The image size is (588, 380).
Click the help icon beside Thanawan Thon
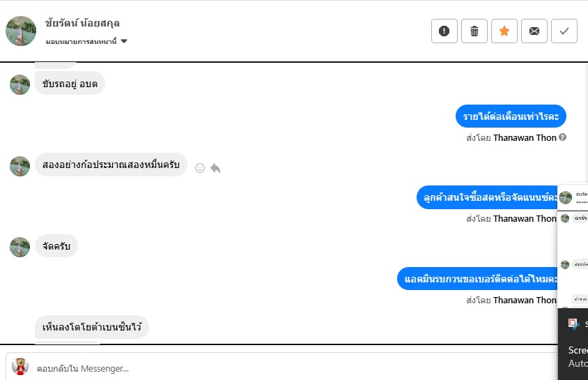click(x=563, y=137)
